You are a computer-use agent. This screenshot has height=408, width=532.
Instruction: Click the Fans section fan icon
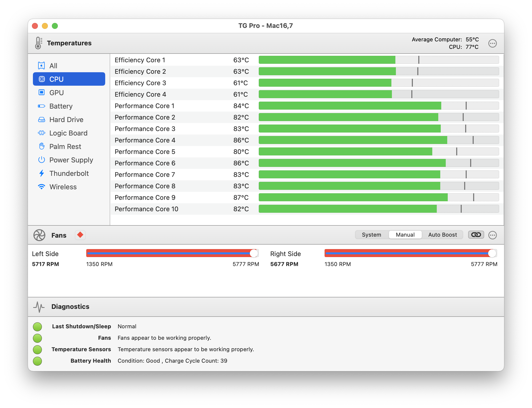click(x=39, y=235)
